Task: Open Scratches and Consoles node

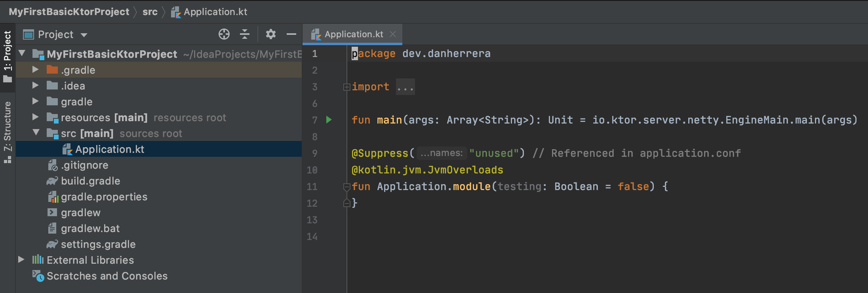Action: coord(107,276)
